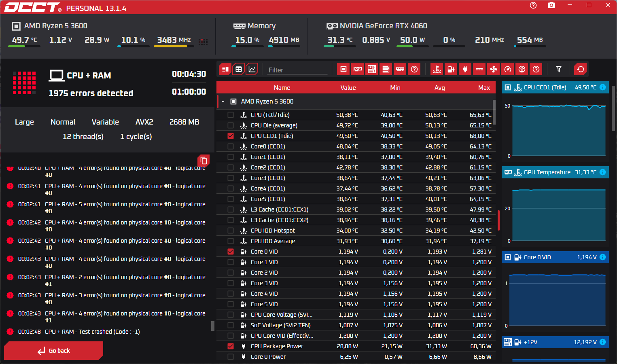This screenshot has height=364, width=617.
Task: Filter sensors by motherboard hardware
Action: click(x=372, y=69)
